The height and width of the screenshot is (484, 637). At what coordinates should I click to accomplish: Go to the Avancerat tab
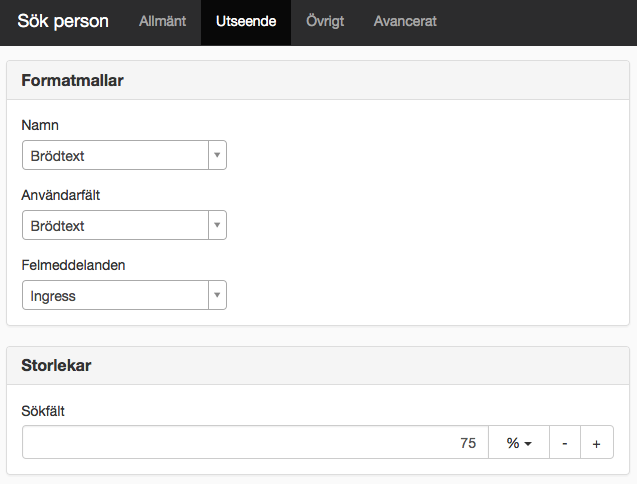(x=405, y=21)
